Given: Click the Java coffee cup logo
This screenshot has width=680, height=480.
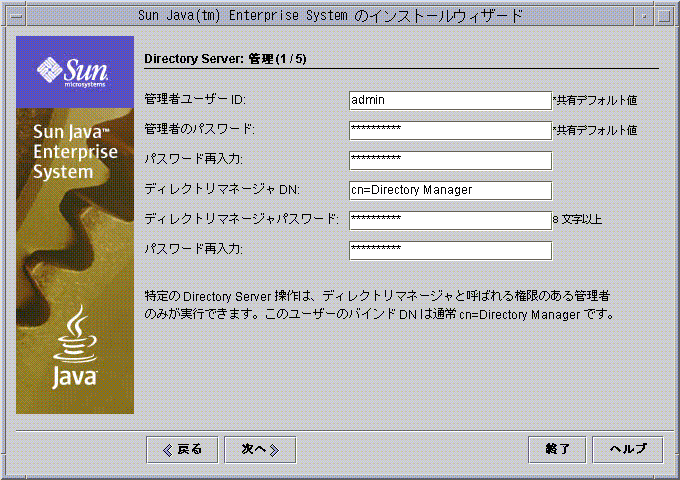Looking at the screenshot, I should (x=75, y=346).
